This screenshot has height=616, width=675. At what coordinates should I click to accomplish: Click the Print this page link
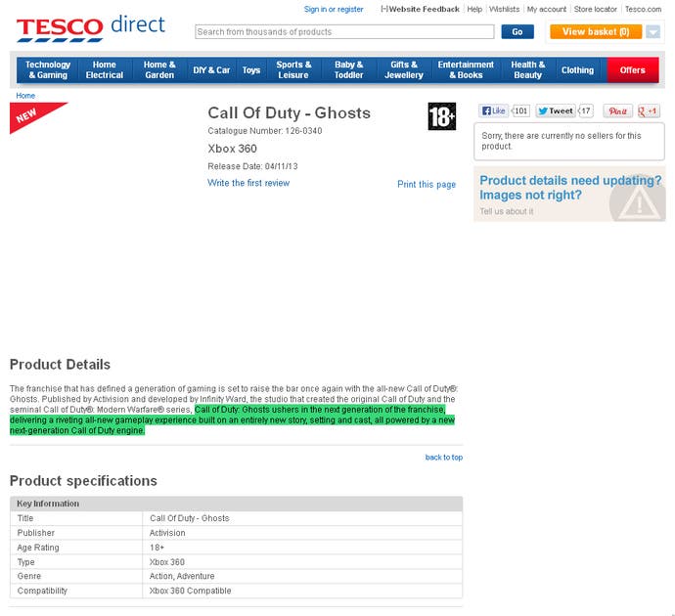point(427,184)
